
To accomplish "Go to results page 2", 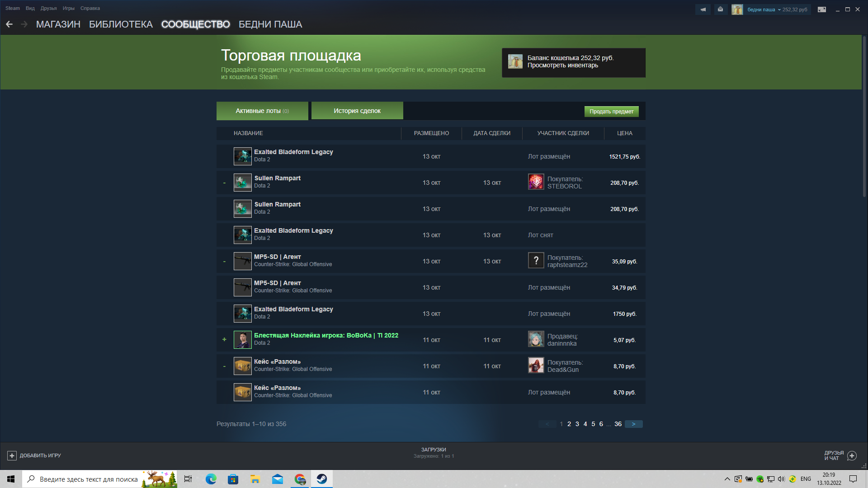I will tap(569, 424).
